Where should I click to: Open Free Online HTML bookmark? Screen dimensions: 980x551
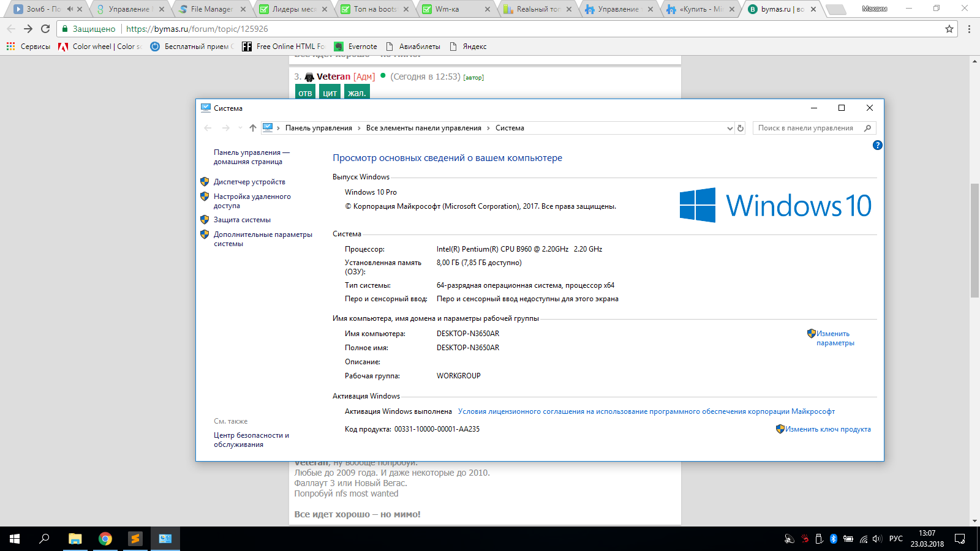284,47
